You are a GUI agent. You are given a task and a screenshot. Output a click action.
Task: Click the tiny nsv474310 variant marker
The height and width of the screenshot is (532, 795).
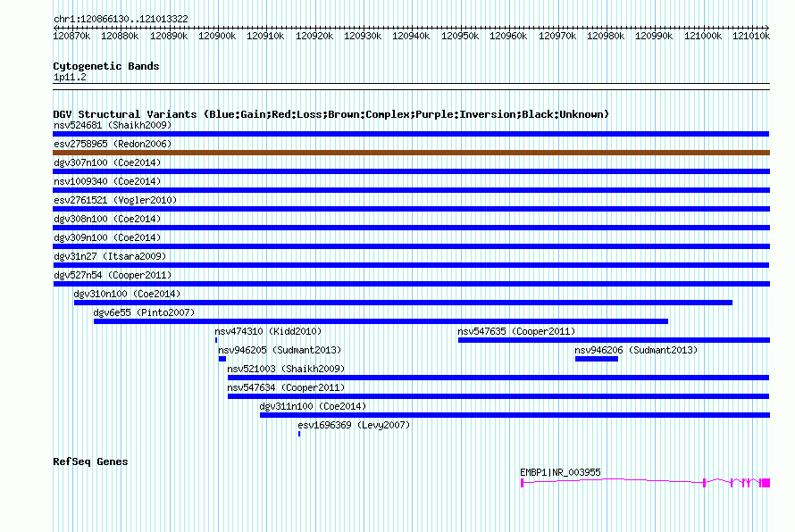tap(216, 340)
